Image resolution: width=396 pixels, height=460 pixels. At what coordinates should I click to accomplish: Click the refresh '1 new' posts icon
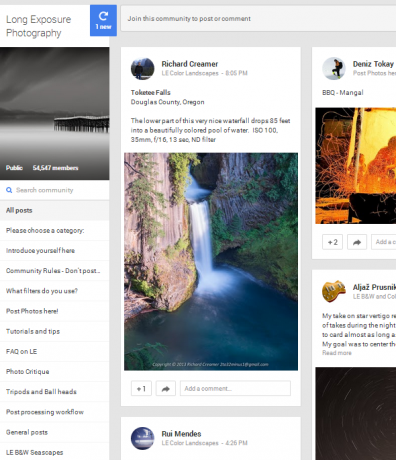103,20
